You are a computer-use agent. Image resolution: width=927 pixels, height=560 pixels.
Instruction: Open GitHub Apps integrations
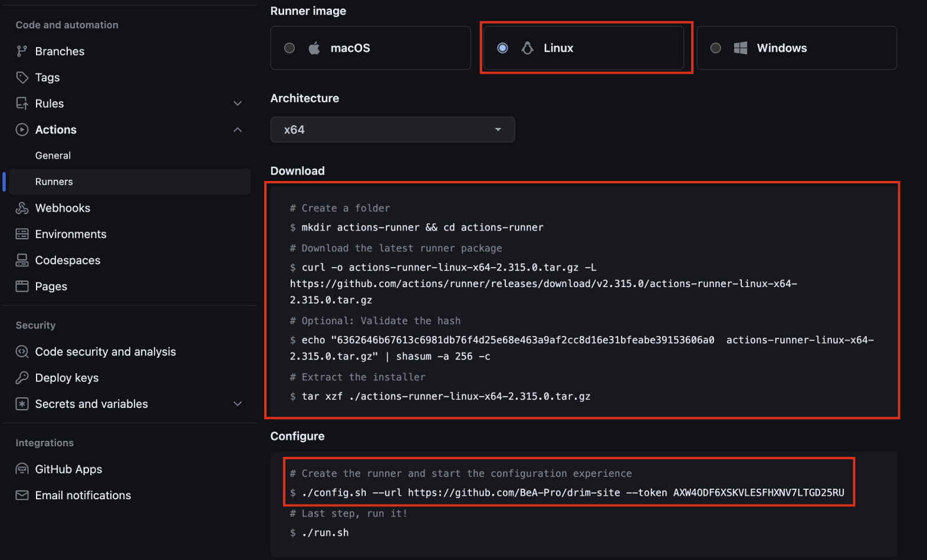pyautogui.click(x=68, y=469)
